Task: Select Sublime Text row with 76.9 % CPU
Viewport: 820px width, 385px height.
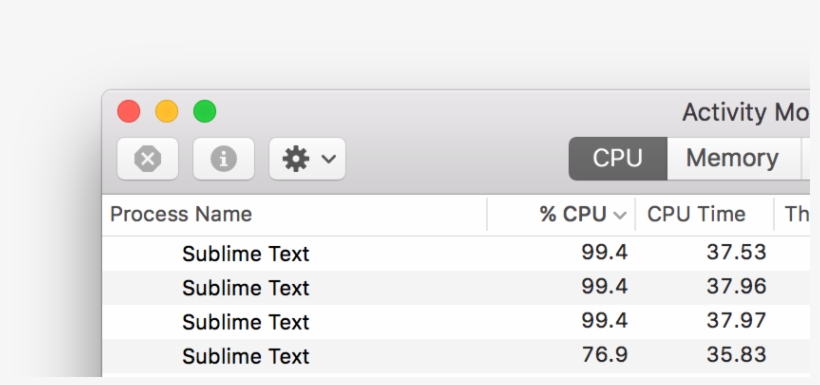Action: point(455,356)
